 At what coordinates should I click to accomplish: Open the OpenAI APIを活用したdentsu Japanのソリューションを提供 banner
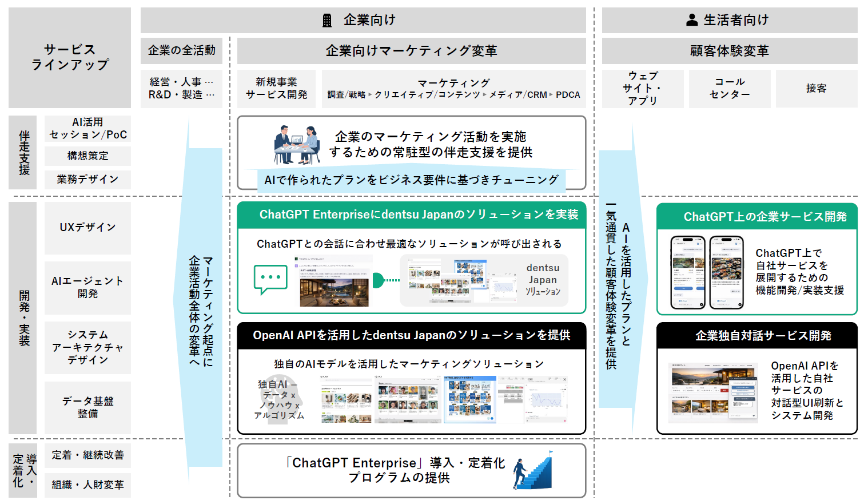pos(411,337)
